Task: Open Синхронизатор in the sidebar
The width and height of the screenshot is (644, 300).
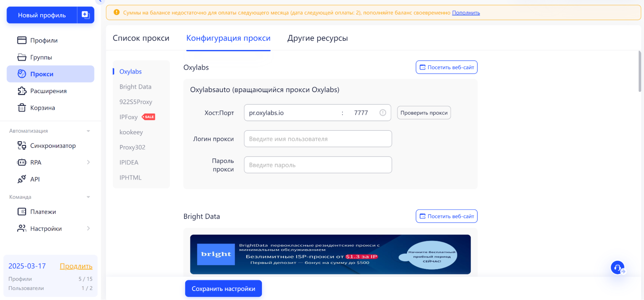Action: (53, 146)
